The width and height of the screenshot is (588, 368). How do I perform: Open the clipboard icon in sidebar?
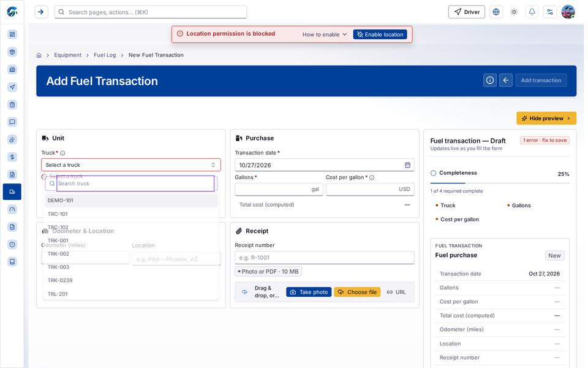pyautogui.click(x=12, y=105)
